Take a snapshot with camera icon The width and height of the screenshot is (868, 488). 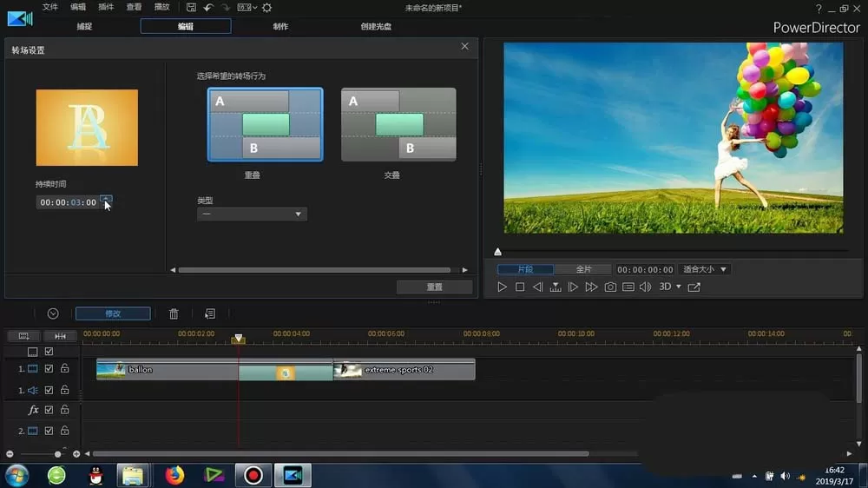pos(610,287)
